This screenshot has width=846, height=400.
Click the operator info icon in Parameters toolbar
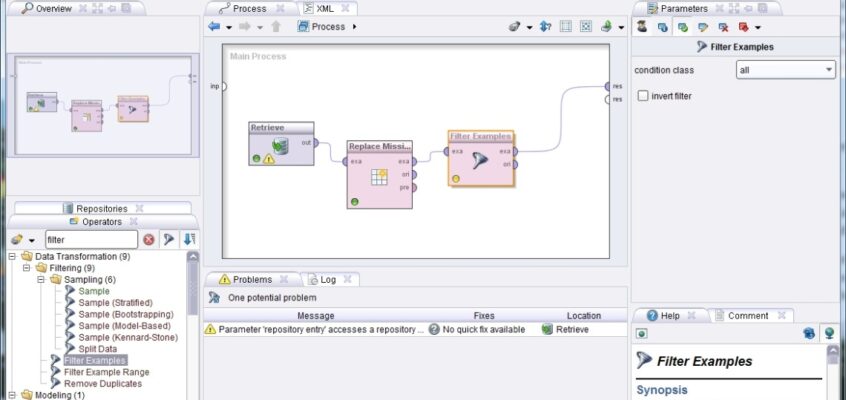662,27
